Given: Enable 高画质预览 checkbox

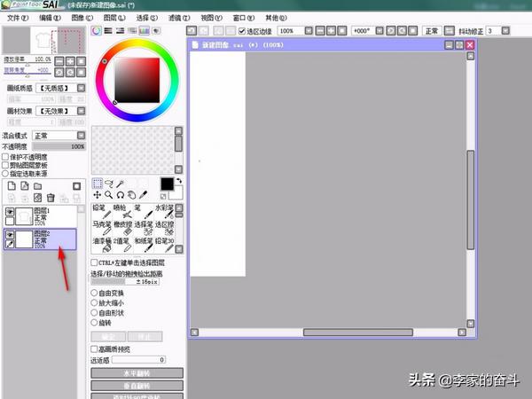Looking at the screenshot, I should [94, 349].
